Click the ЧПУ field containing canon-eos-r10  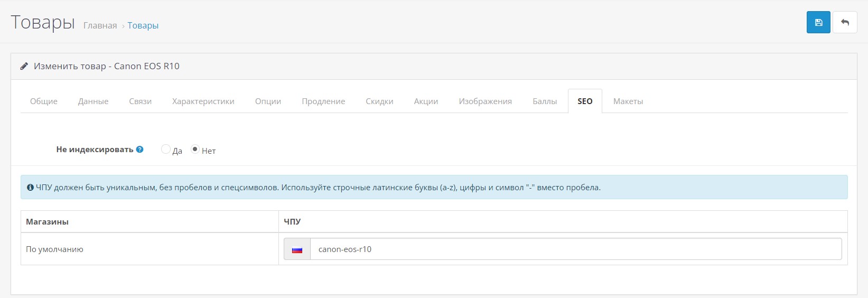pyautogui.click(x=576, y=249)
